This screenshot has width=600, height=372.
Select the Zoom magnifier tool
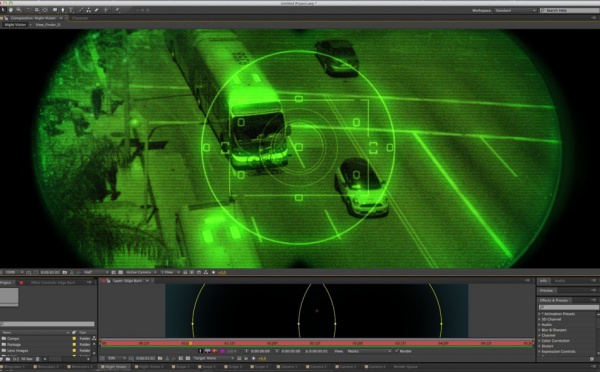pyautogui.click(x=19, y=10)
